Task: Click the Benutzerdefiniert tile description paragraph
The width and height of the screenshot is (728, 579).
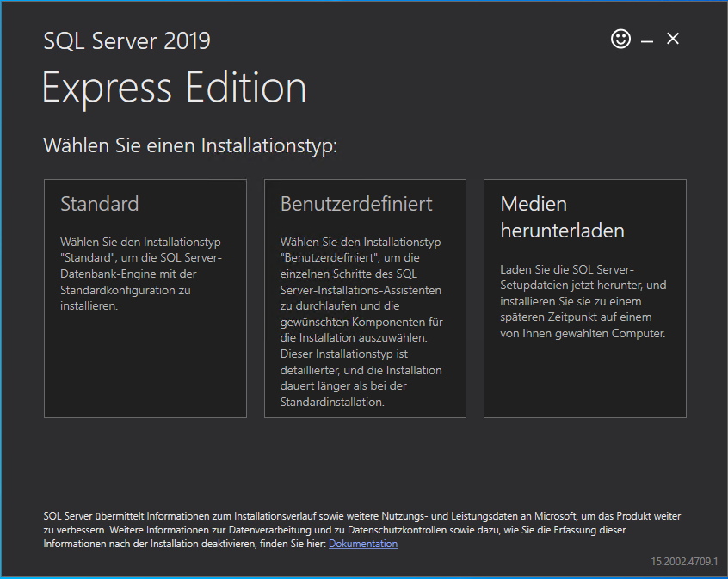Action: click(361, 322)
